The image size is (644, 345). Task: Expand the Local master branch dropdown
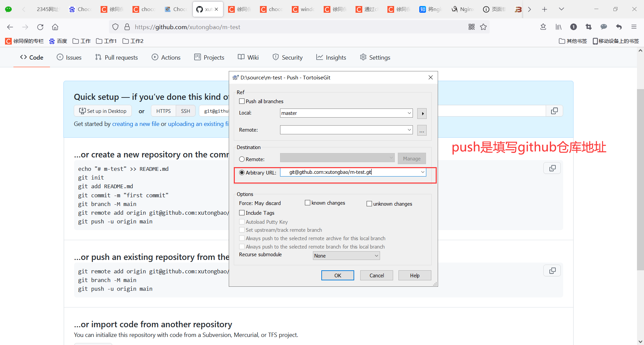pyautogui.click(x=409, y=113)
